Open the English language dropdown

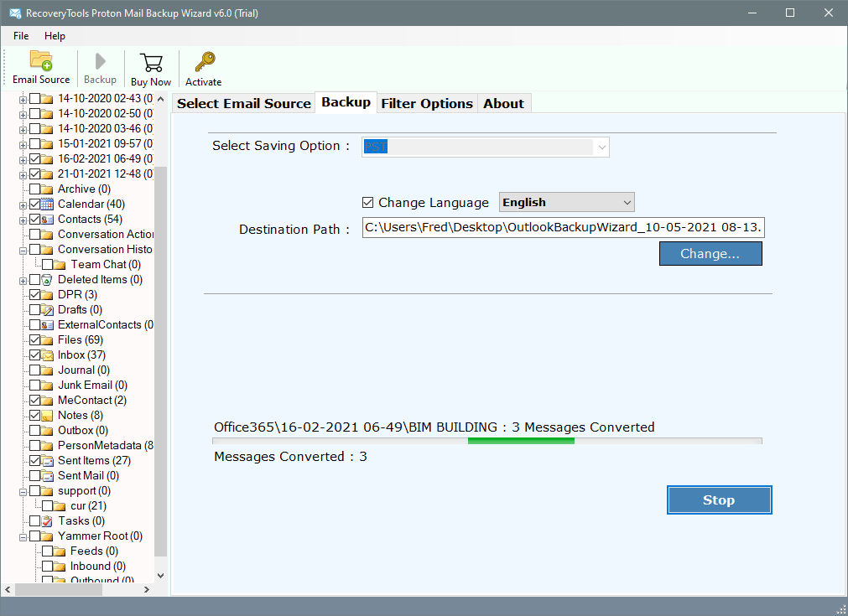[567, 203]
